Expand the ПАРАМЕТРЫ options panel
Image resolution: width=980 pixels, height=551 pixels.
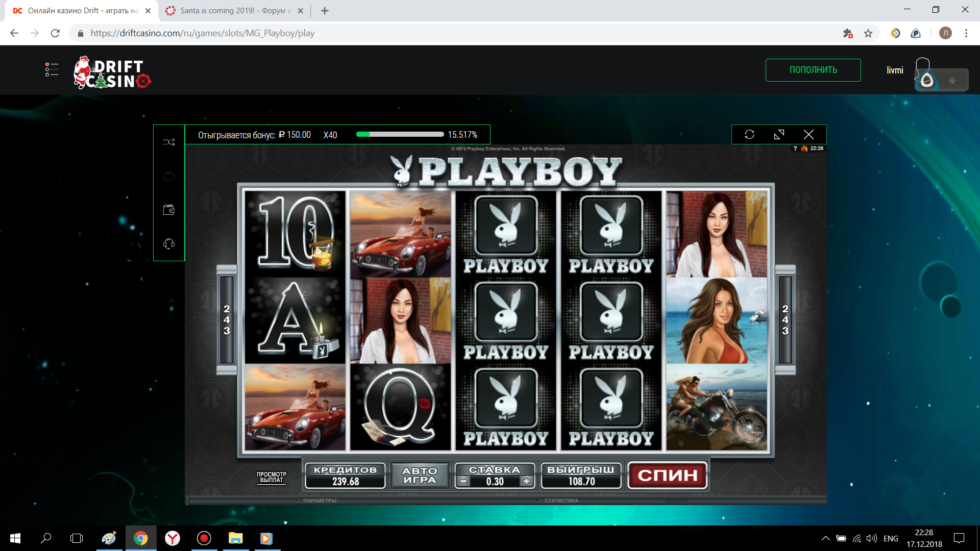(320, 500)
